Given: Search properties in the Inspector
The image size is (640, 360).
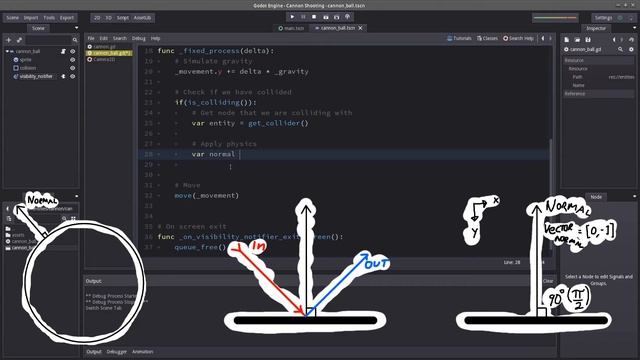Looking at the screenshot, I should (x=620, y=49).
